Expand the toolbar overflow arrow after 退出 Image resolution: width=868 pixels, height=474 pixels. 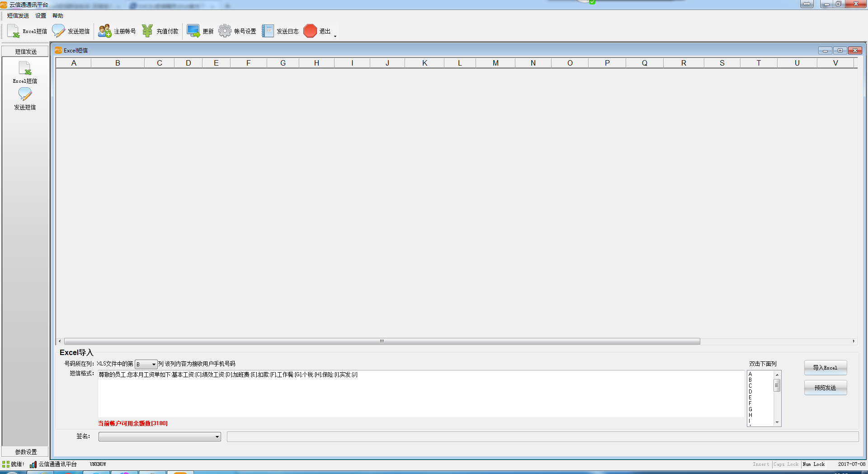335,36
